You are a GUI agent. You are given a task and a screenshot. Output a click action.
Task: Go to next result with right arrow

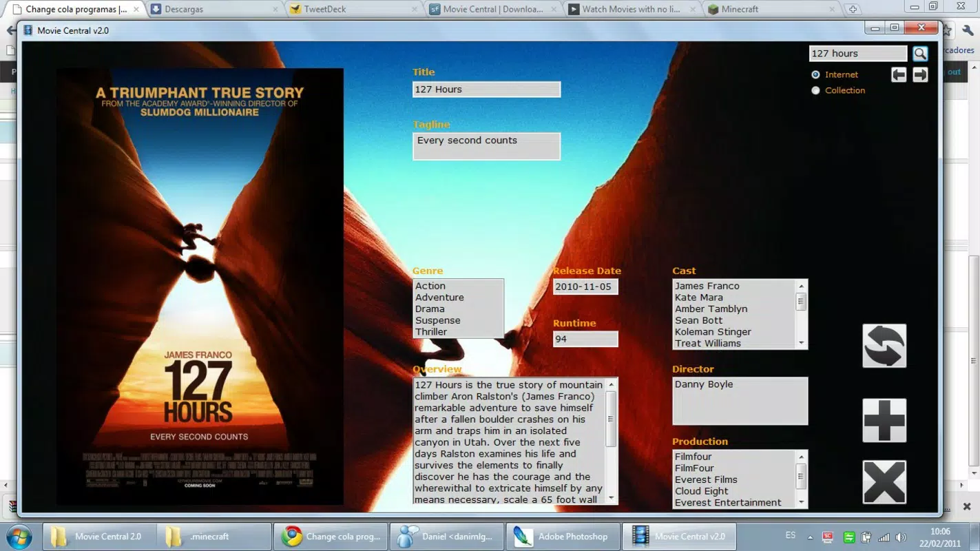(921, 75)
